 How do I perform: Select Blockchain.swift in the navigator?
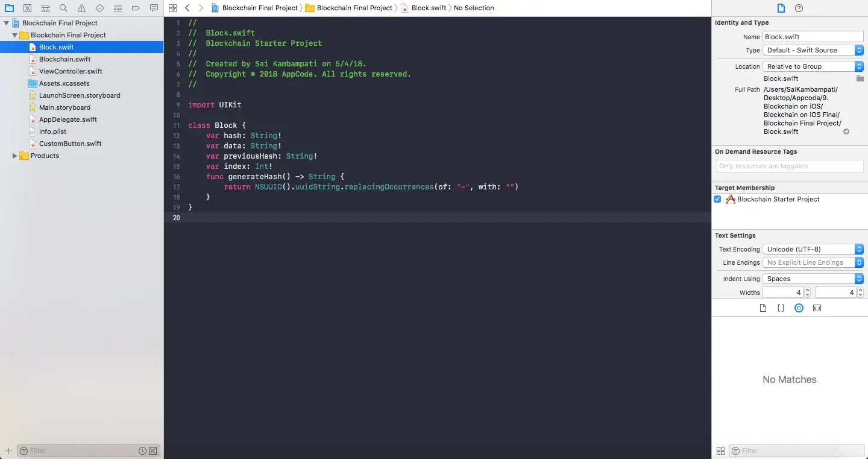64,59
